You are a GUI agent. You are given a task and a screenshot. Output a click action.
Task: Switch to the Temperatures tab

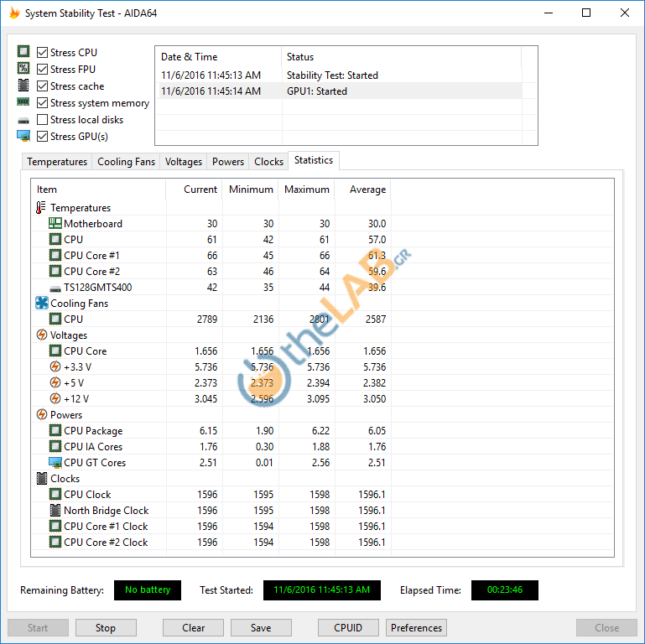coord(57,162)
